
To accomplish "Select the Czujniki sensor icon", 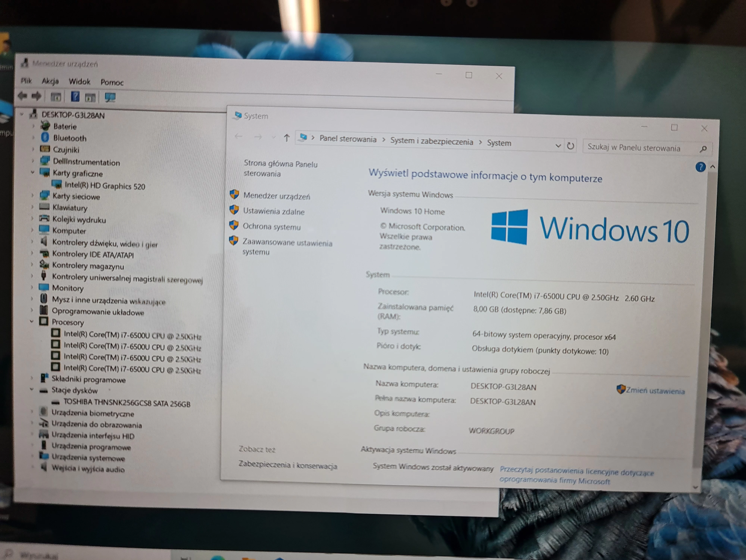I will (x=45, y=149).
